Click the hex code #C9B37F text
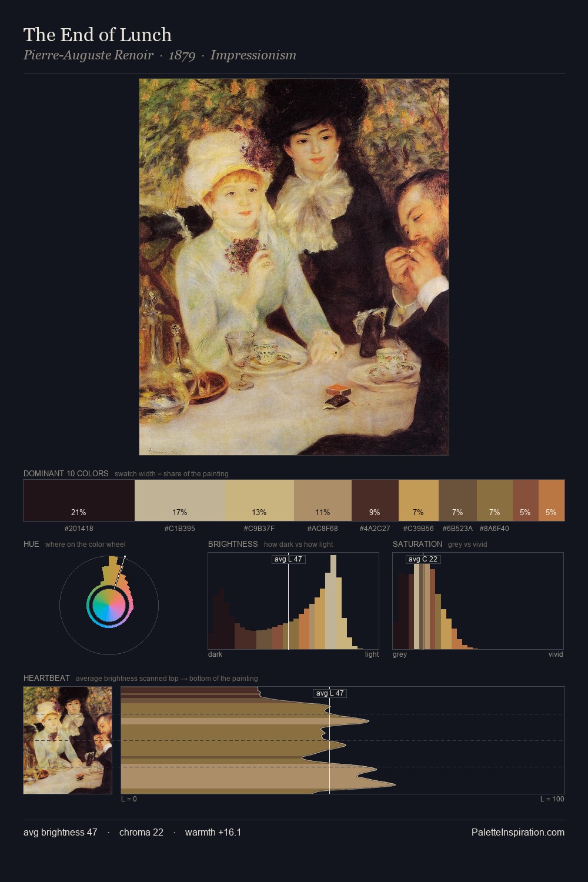This screenshot has height=882, width=588. [259, 529]
